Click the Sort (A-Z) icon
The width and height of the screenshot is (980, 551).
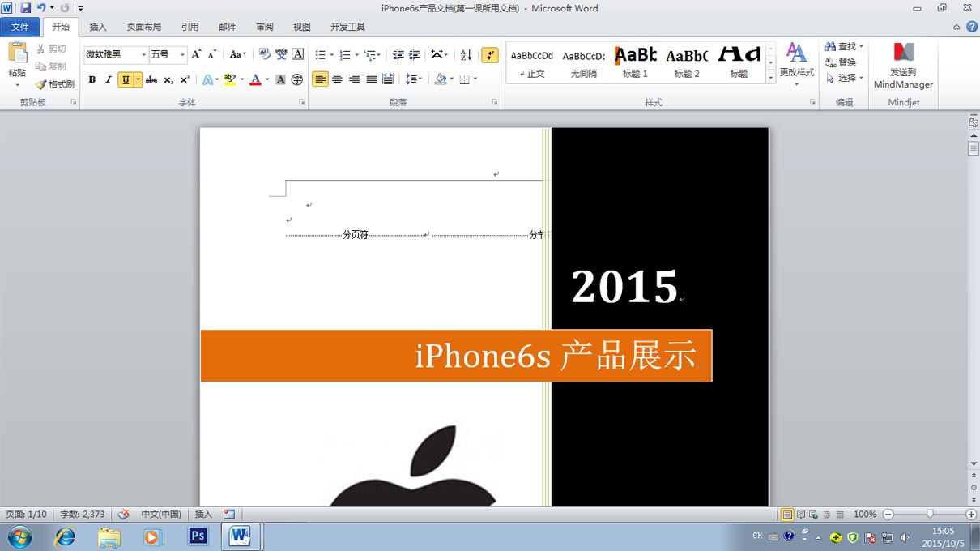click(x=466, y=54)
